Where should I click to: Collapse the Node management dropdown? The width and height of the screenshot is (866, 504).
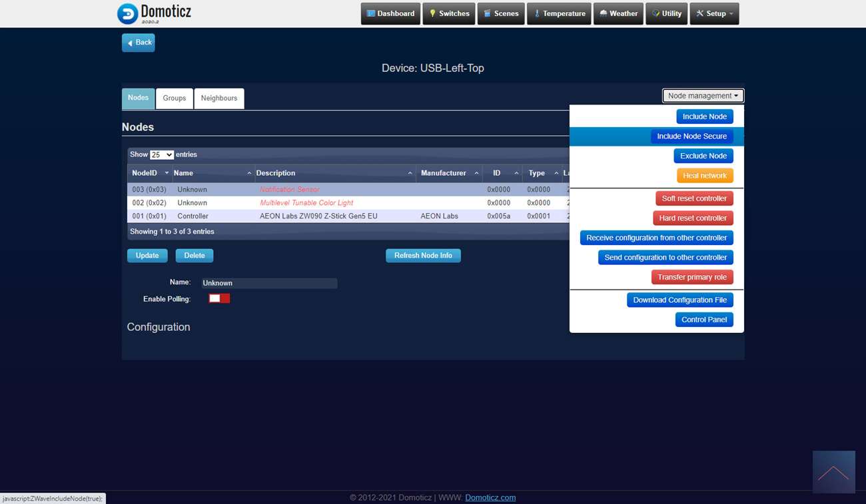(703, 96)
